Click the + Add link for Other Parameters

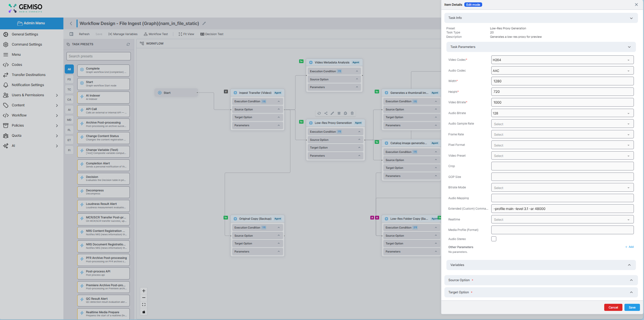[629, 247]
